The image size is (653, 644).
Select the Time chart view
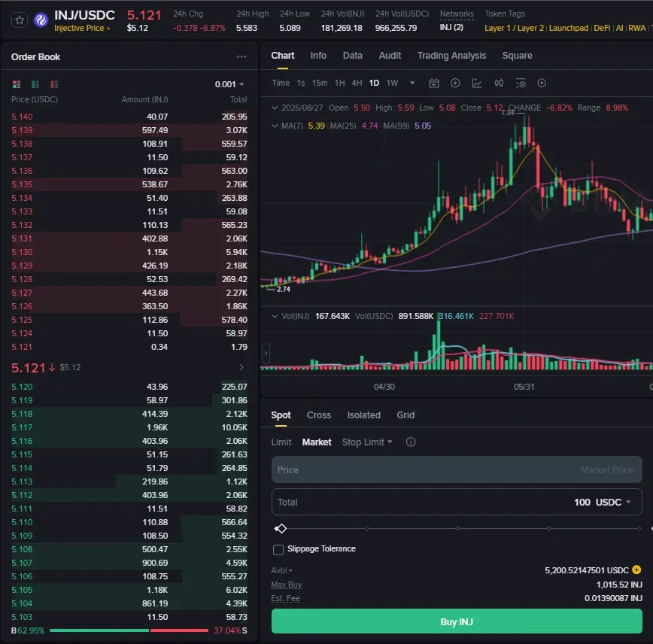pyautogui.click(x=281, y=83)
